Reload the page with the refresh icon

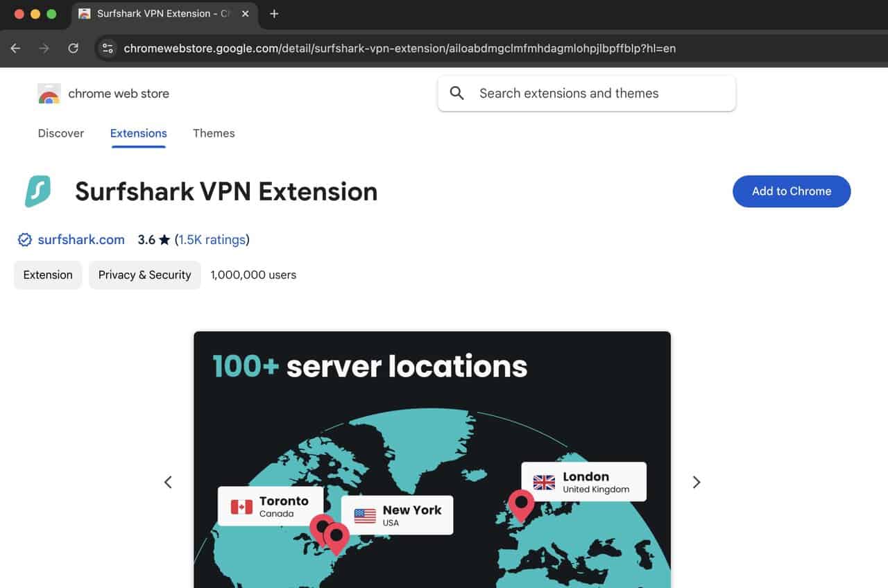[x=73, y=49]
